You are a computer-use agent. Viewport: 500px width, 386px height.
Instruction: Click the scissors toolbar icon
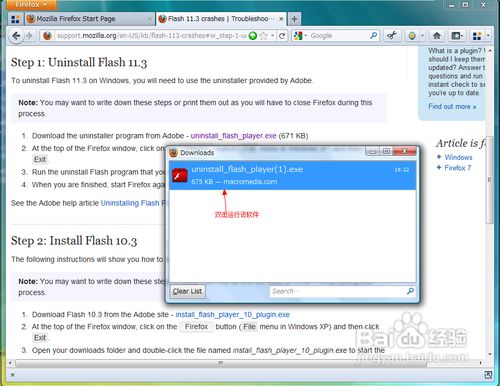click(392, 35)
